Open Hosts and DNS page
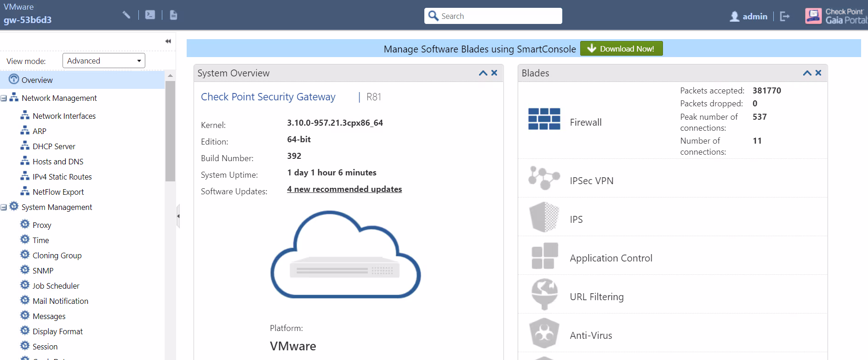This screenshot has height=360, width=868. [58, 162]
